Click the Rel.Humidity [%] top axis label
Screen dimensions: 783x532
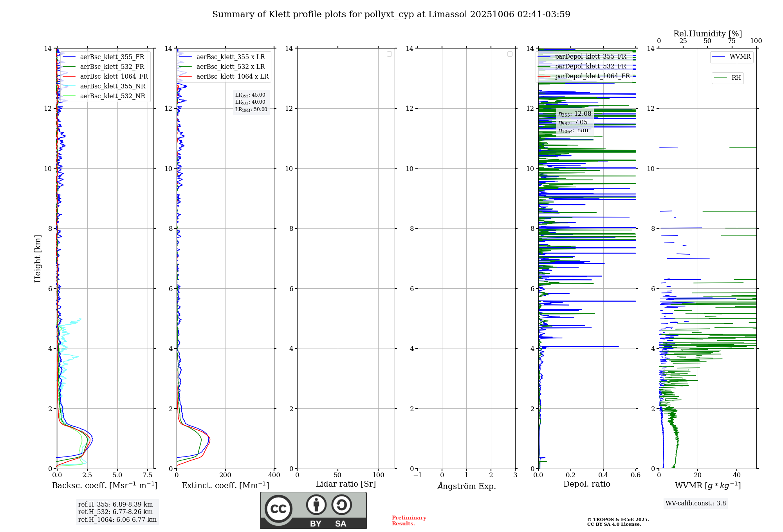click(x=707, y=34)
